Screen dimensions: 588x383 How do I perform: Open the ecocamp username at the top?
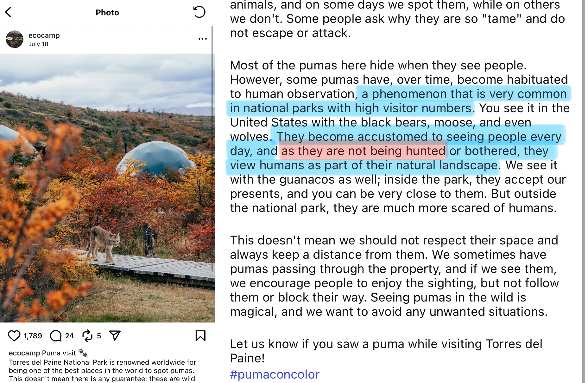pyautogui.click(x=44, y=35)
